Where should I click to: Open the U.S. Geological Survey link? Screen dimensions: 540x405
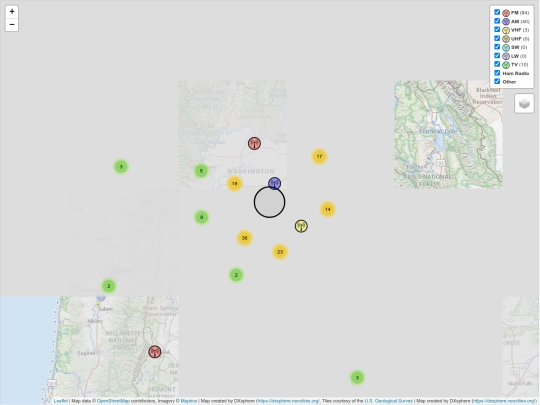tap(388, 401)
